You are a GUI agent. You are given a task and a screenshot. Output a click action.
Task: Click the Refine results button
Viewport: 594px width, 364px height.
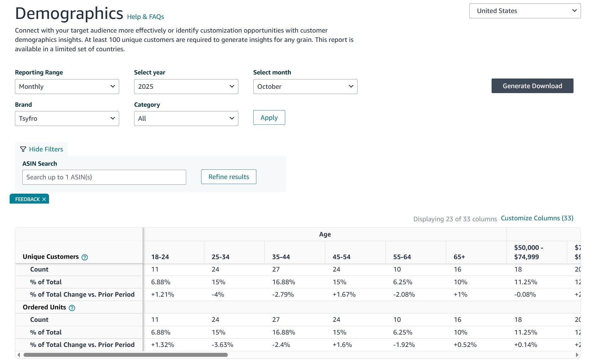pyautogui.click(x=228, y=177)
